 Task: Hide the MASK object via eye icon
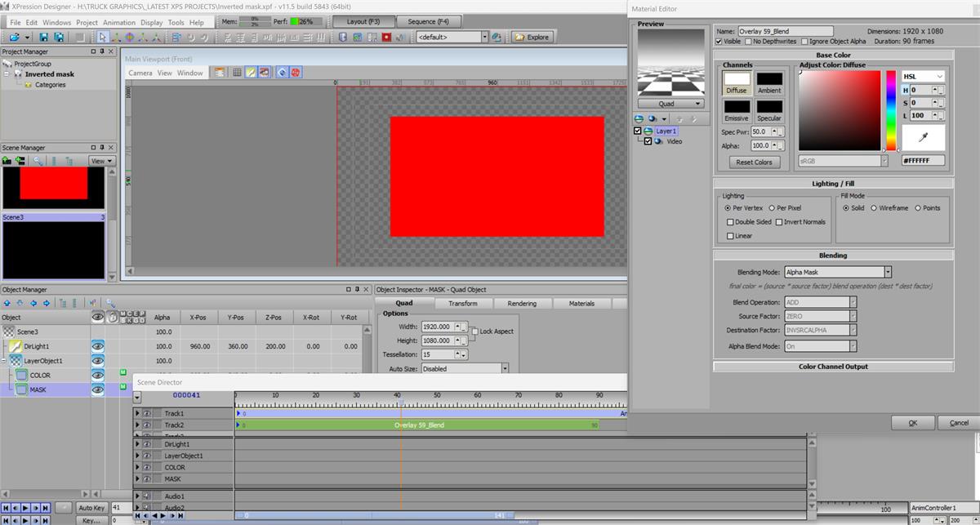click(x=97, y=390)
